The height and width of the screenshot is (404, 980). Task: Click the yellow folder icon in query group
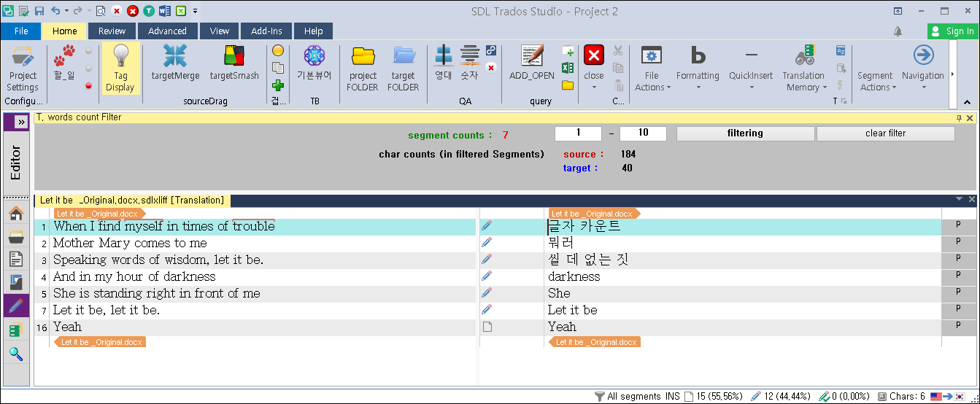[x=568, y=85]
